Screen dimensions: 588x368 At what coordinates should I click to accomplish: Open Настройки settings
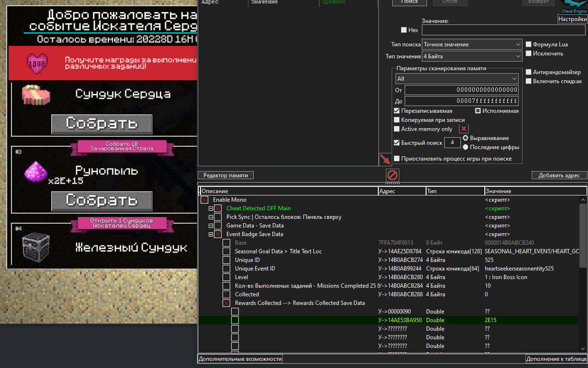coord(572,19)
